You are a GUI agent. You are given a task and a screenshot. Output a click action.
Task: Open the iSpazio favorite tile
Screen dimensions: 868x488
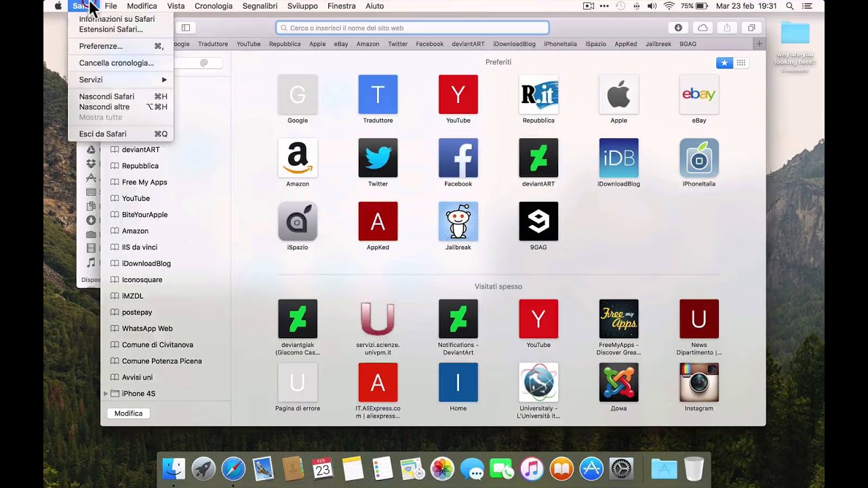pos(298,221)
